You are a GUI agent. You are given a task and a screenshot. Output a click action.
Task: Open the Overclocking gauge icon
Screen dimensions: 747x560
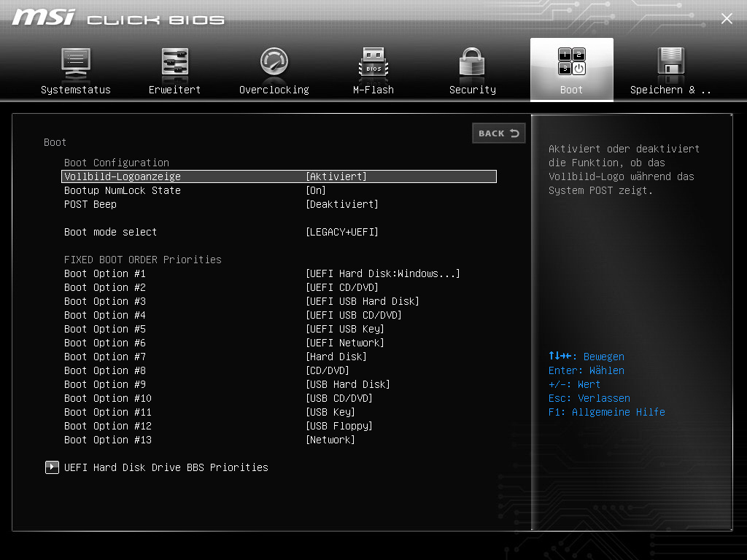point(274,61)
